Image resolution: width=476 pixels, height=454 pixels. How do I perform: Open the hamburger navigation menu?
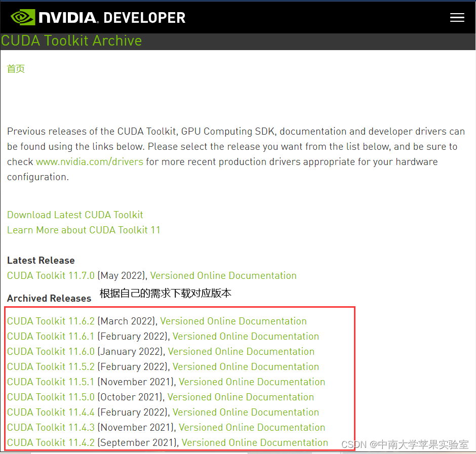coord(457,17)
